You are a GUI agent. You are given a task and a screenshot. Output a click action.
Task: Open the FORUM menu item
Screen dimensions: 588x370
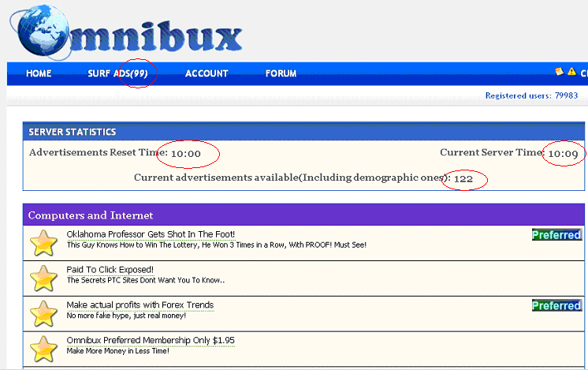pos(281,73)
